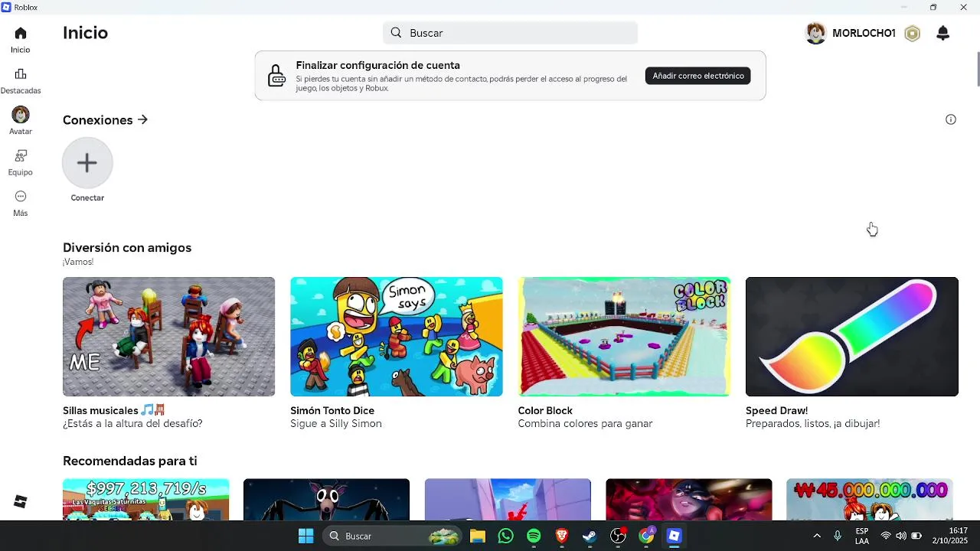Open File Explorer from taskbar
Image resolution: width=980 pixels, height=551 pixels.
pos(477,536)
